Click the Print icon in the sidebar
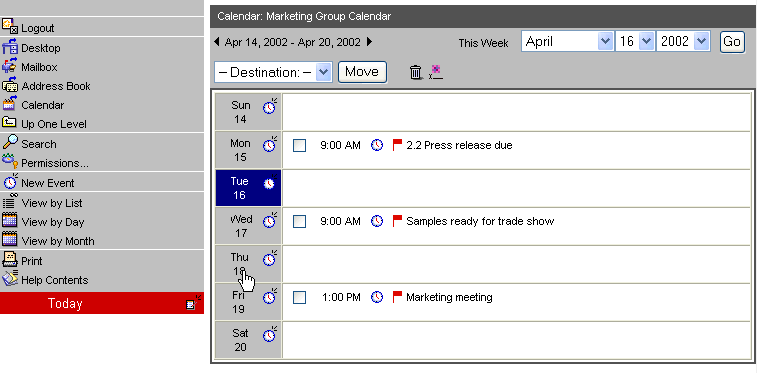 tap(10, 259)
